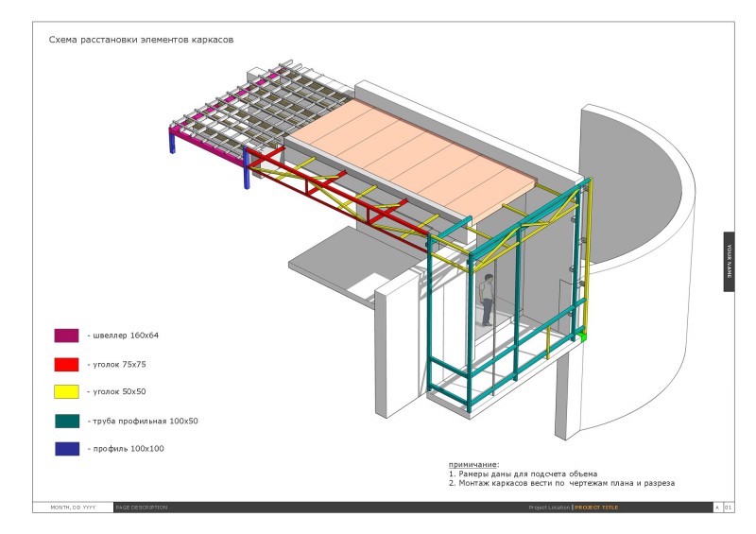Viewport: 756px width, 534px height.
Task: Click the magenta швеллер 160x64 legend swatch
Action: pyautogui.click(x=66, y=336)
